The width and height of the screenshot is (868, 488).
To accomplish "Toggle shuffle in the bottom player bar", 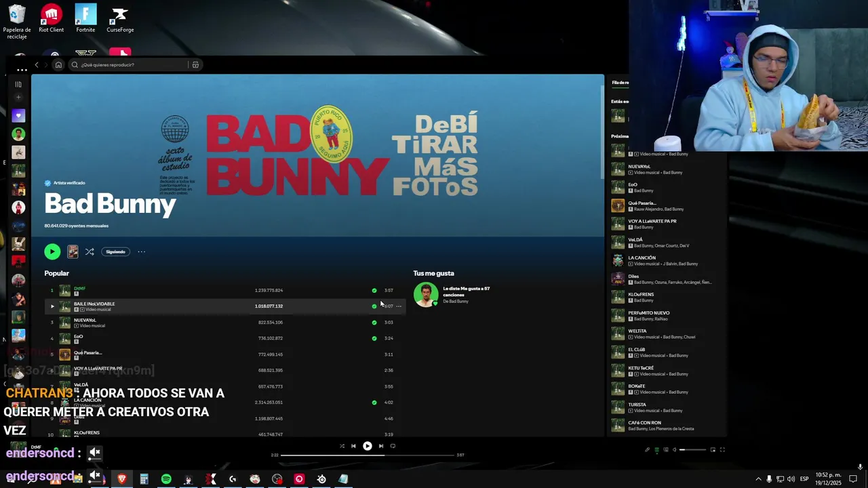I will 342,446.
